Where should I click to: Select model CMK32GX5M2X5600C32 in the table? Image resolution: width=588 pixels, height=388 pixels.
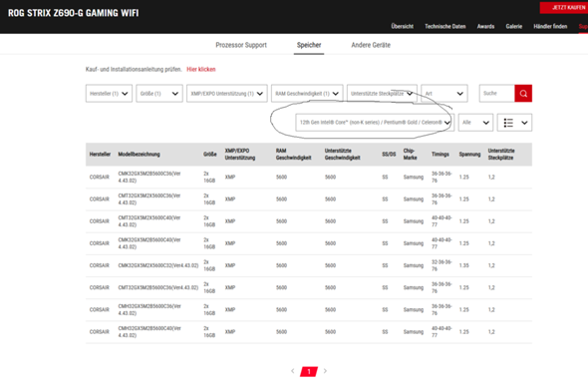click(x=157, y=265)
